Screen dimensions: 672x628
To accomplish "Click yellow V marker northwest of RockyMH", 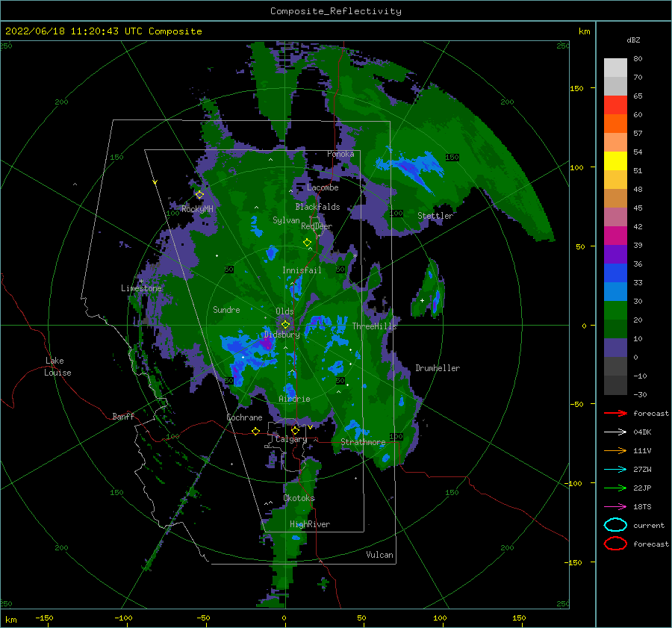I will point(155,182).
